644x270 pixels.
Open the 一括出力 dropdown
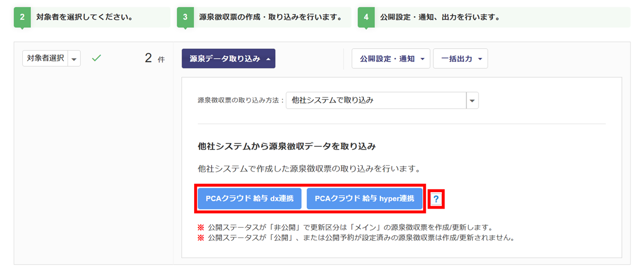(x=460, y=58)
